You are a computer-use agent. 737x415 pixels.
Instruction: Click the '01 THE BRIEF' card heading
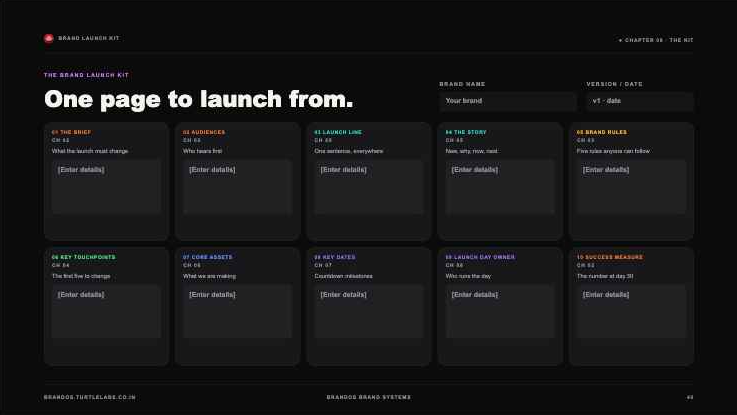click(71, 133)
